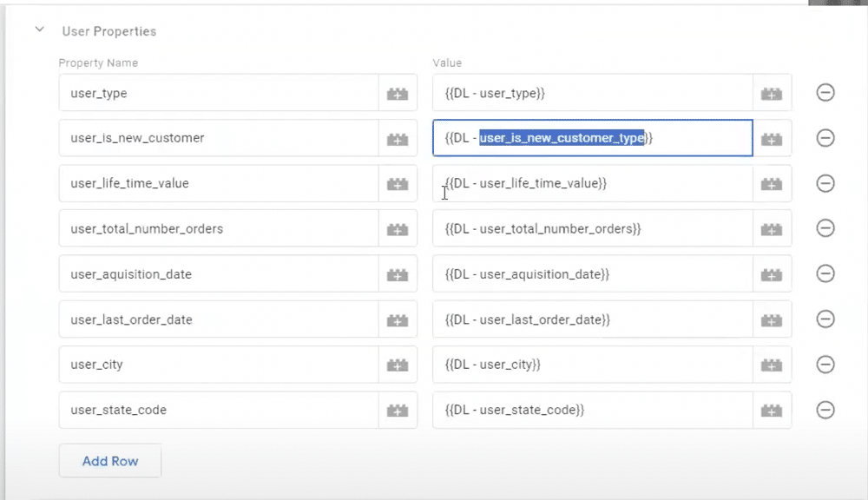This screenshot has width=868, height=500.
Task: Open variable picker for {{DL - user_type}} value
Action: 771,93
